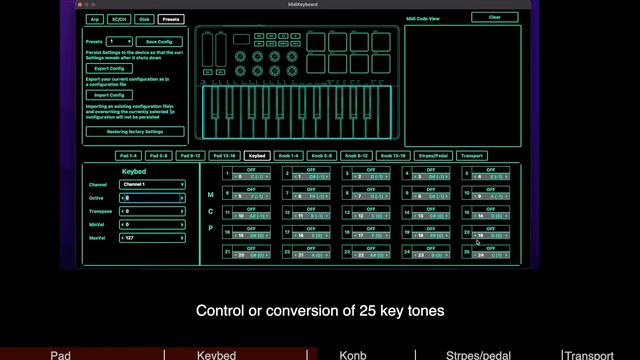Toggle the OFF switch for key 21
640x360 pixels.
pyautogui.click(x=251, y=248)
